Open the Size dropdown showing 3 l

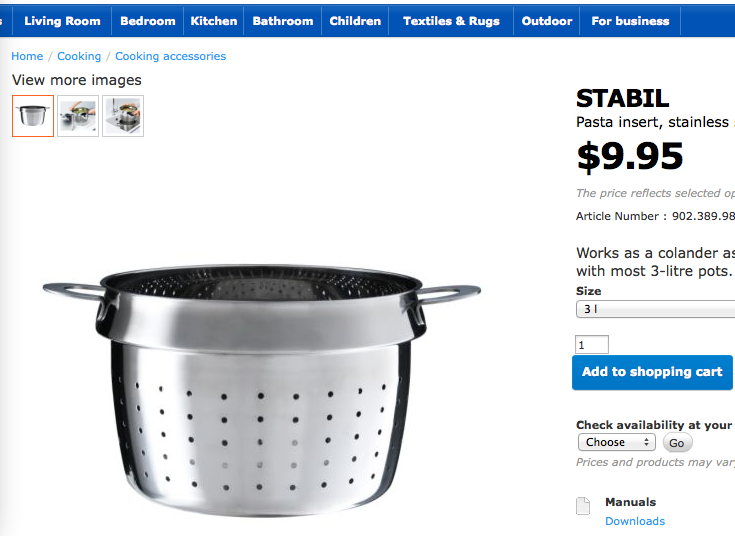click(x=655, y=310)
